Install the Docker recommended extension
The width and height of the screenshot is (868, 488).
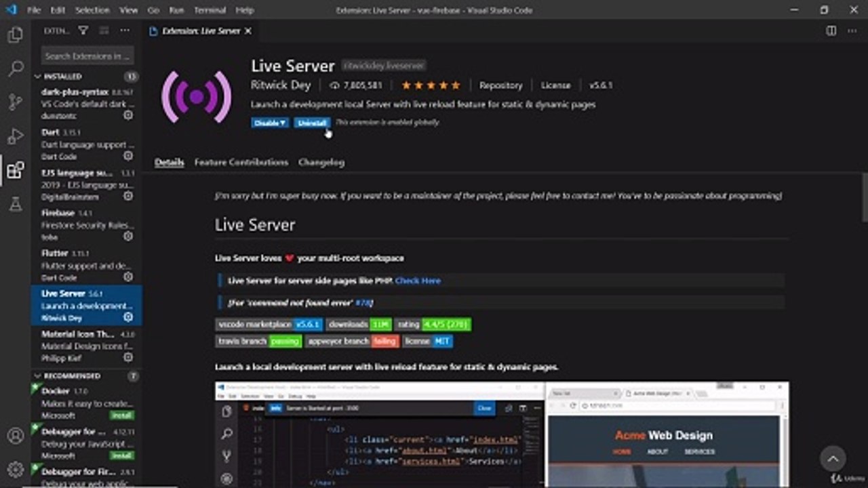tap(123, 415)
